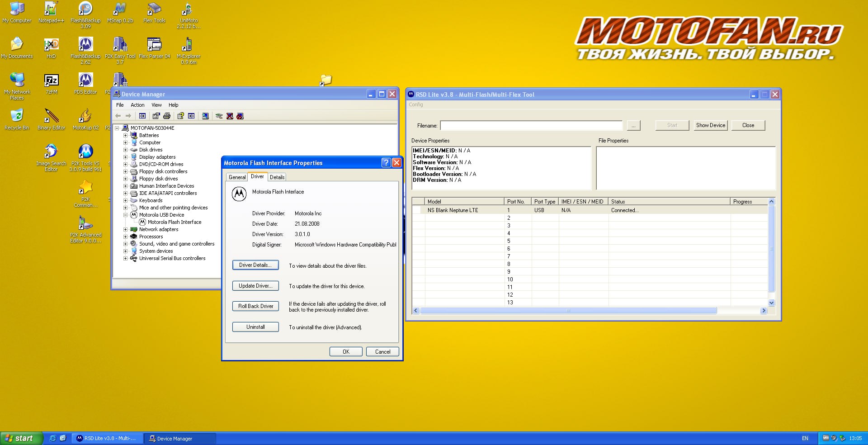Click the browse ... button next to Filename
The height and width of the screenshot is (445, 868).
tap(633, 126)
